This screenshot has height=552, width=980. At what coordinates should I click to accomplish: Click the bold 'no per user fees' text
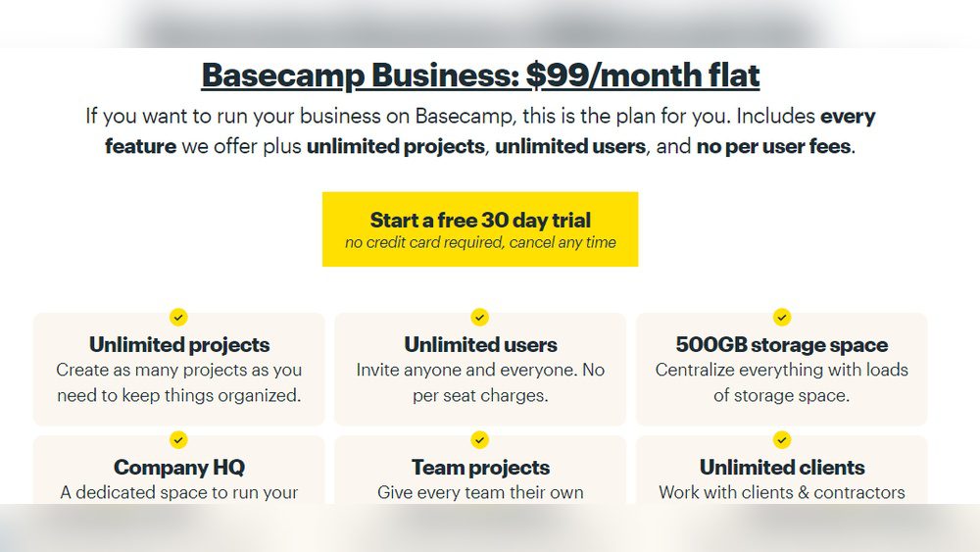pyautogui.click(x=773, y=147)
